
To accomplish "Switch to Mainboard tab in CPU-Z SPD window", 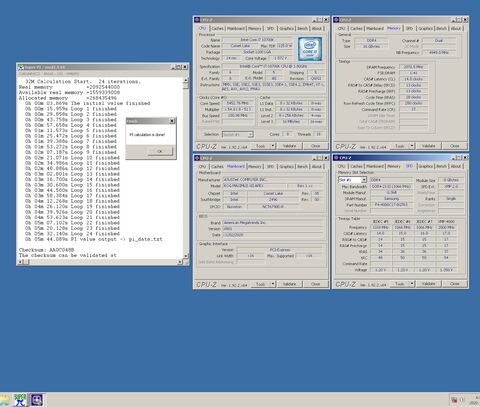I will (375, 166).
